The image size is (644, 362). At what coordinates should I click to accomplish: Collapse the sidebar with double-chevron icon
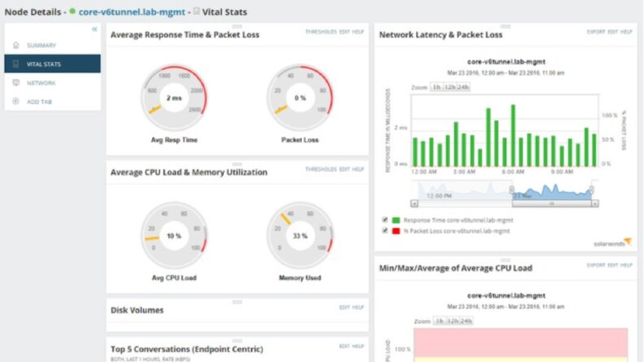point(94,29)
